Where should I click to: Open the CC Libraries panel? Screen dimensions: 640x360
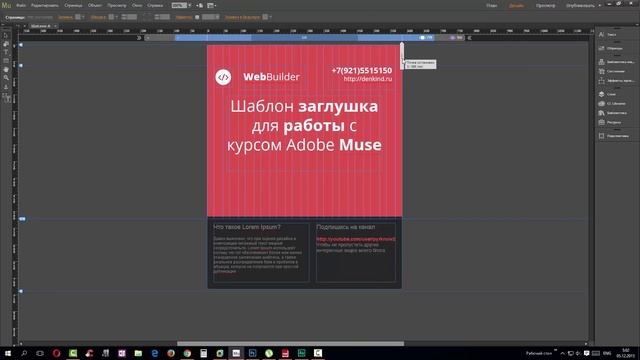click(601, 104)
